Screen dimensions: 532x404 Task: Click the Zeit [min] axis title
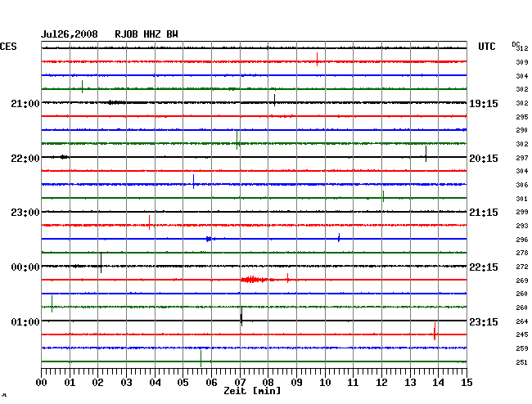coord(252,391)
